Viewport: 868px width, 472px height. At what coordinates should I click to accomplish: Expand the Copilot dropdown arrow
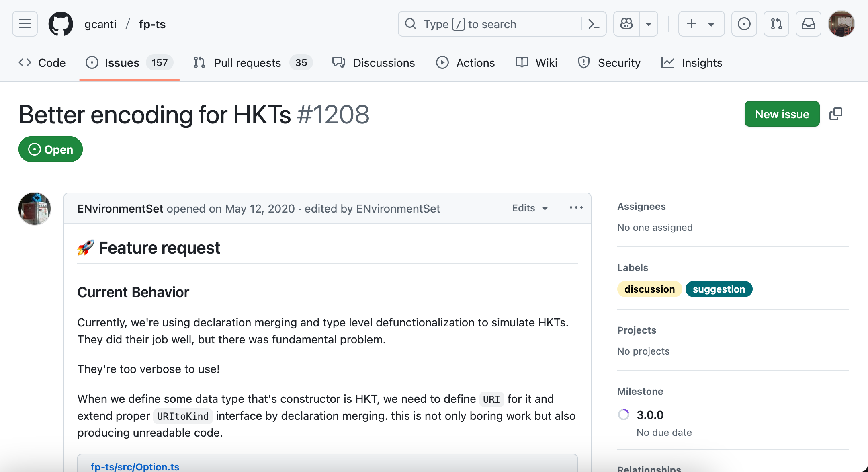648,24
